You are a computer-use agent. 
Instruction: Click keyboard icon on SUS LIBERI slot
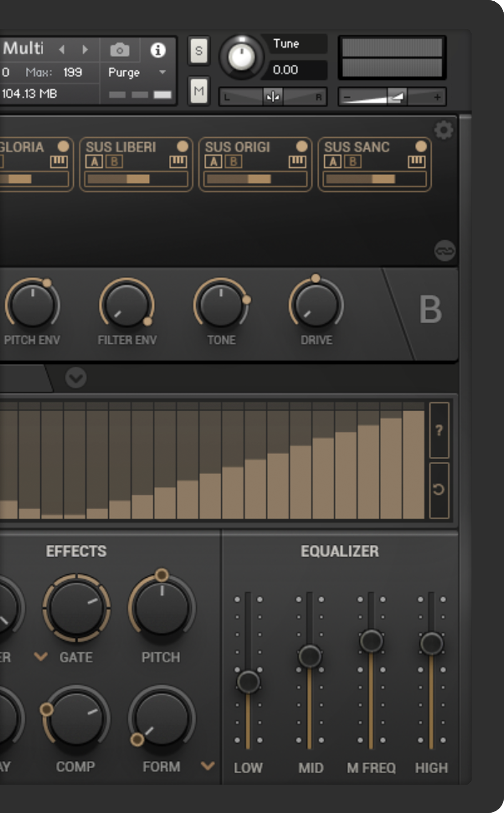(178, 162)
